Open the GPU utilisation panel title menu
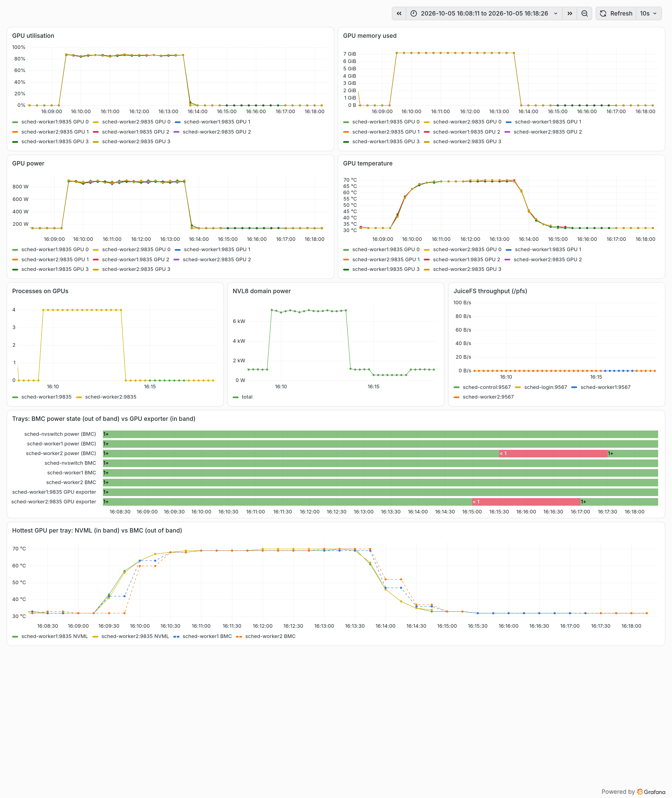This screenshot has width=672, height=798. (x=33, y=36)
